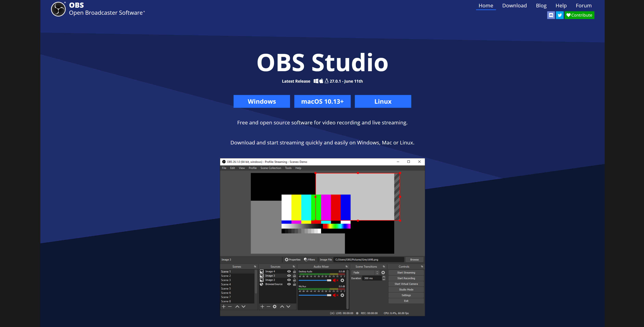Open Desktop Audio settings gear
The image size is (644, 327).
pos(342,280)
